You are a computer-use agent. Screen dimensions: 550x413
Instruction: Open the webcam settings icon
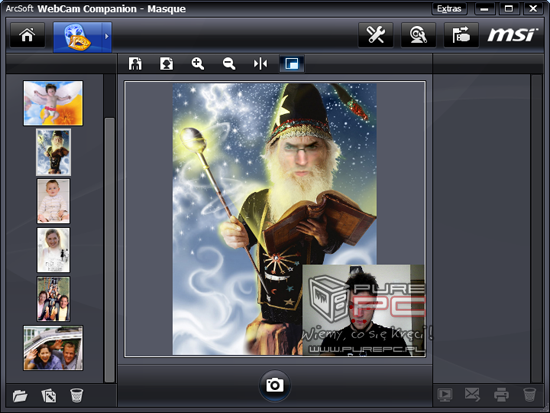click(418, 35)
